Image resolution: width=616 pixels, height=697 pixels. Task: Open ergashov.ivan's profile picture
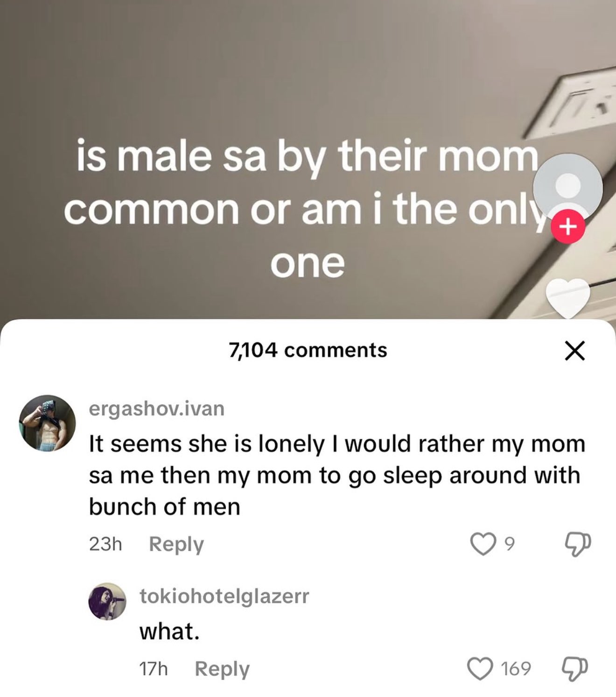point(48,423)
